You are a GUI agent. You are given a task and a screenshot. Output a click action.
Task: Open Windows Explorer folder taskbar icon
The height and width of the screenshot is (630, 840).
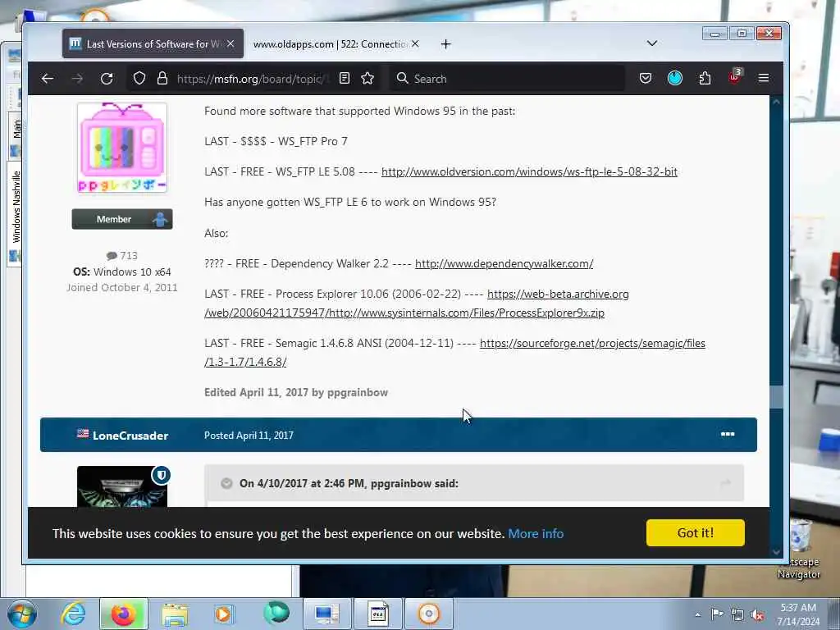click(x=175, y=614)
